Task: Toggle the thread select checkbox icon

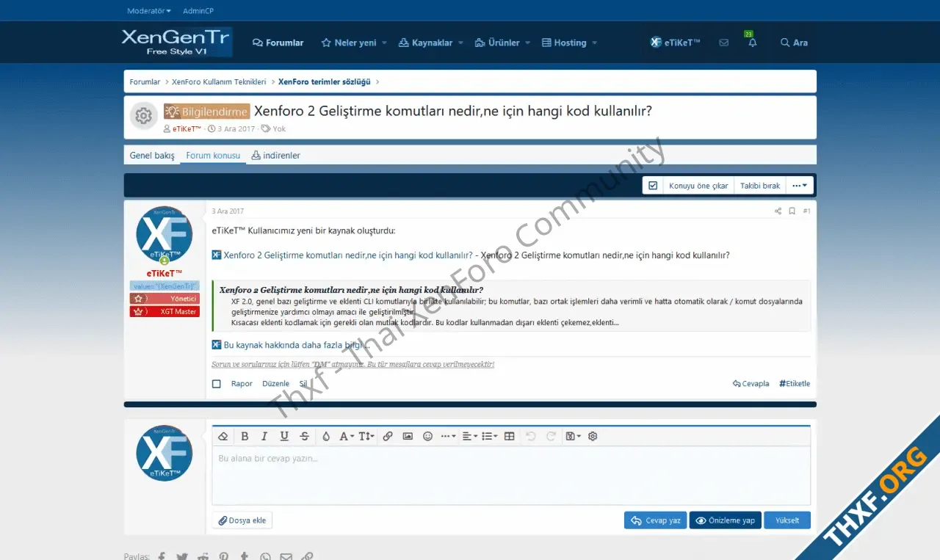Action: 653,186
